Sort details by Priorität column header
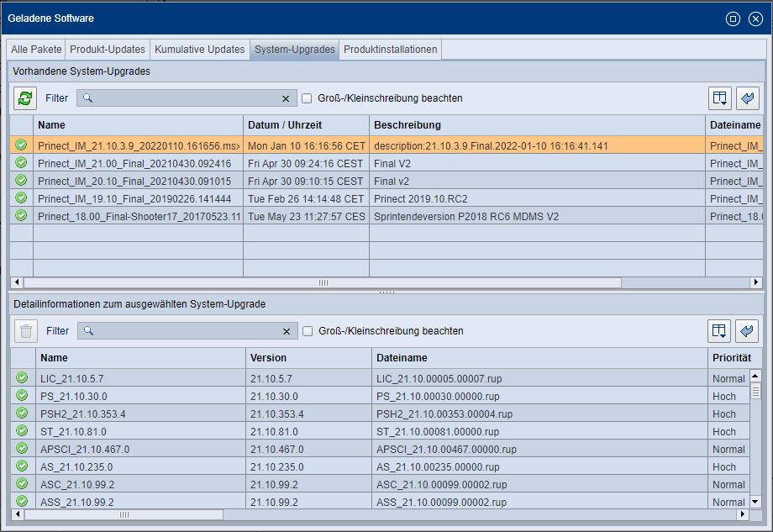 pyautogui.click(x=734, y=358)
